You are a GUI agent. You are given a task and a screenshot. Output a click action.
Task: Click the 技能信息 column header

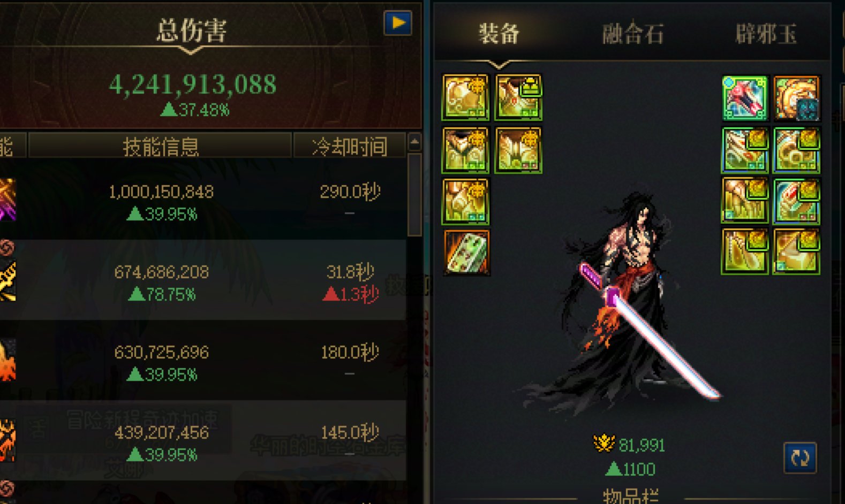pyautogui.click(x=160, y=146)
